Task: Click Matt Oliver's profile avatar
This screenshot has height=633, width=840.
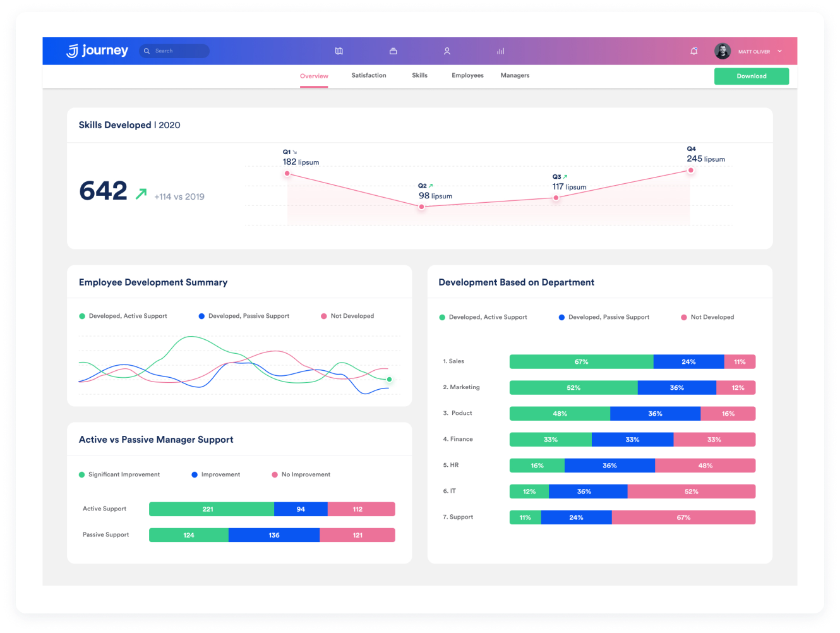Action: coord(723,51)
